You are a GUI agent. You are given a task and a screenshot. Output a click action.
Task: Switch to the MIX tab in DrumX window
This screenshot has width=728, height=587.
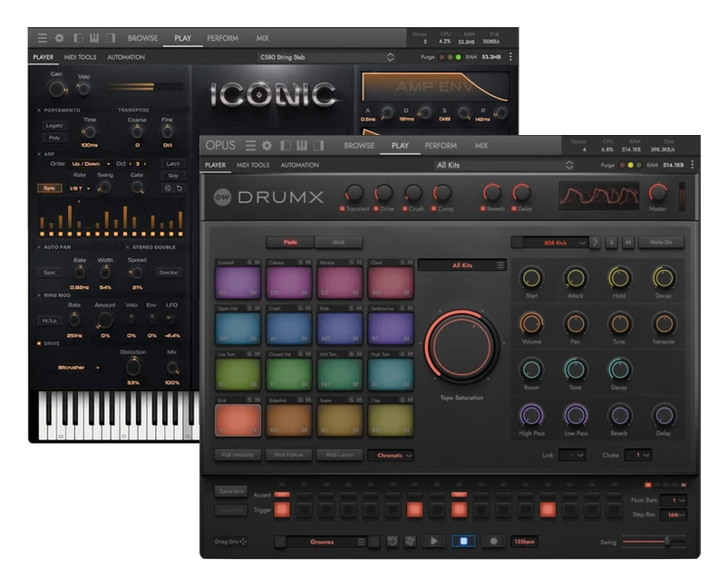point(481,146)
